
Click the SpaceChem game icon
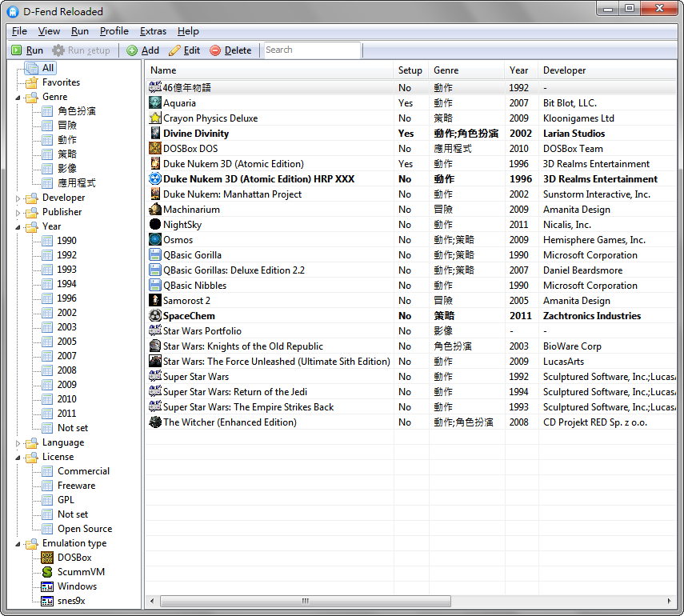(x=155, y=315)
